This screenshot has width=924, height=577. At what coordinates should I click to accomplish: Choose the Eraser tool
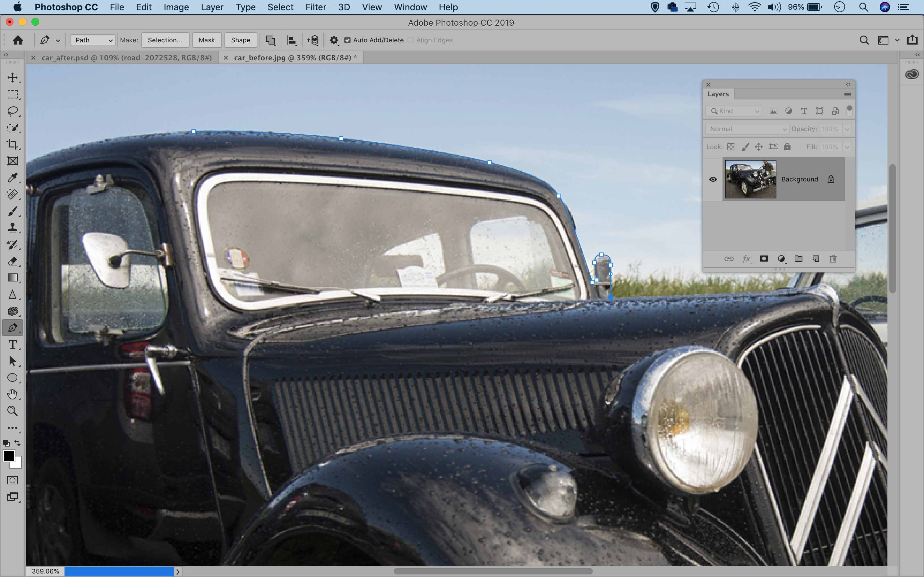click(13, 261)
